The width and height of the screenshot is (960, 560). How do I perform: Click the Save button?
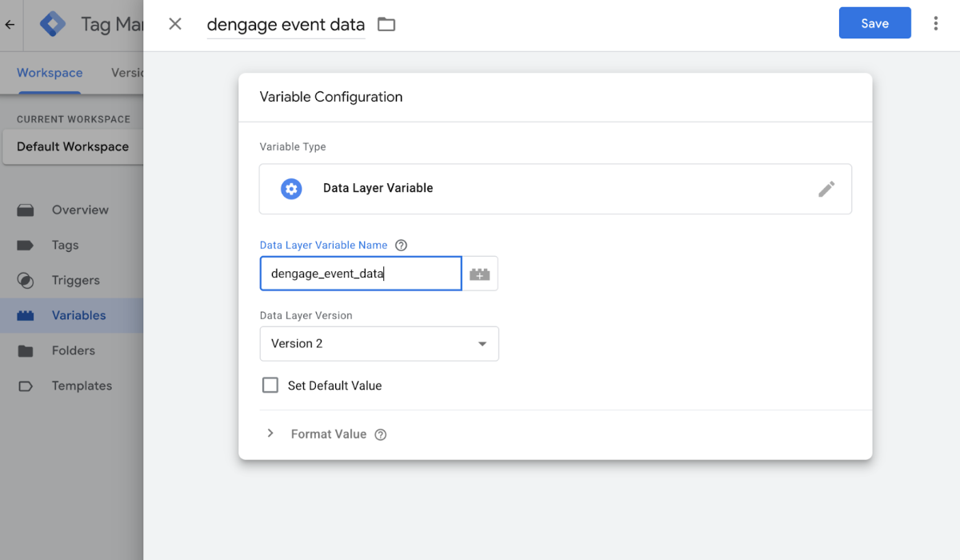tap(874, 23)
